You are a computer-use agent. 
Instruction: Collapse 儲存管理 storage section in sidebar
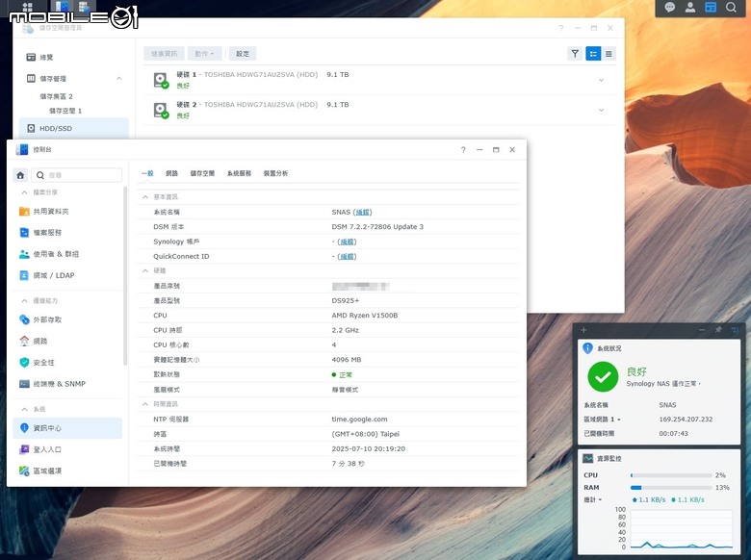(x=118, y=78)
